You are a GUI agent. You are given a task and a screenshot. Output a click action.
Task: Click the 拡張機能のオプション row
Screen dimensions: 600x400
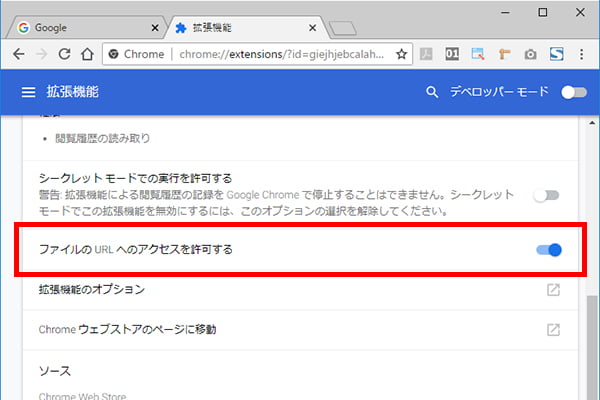92,290
